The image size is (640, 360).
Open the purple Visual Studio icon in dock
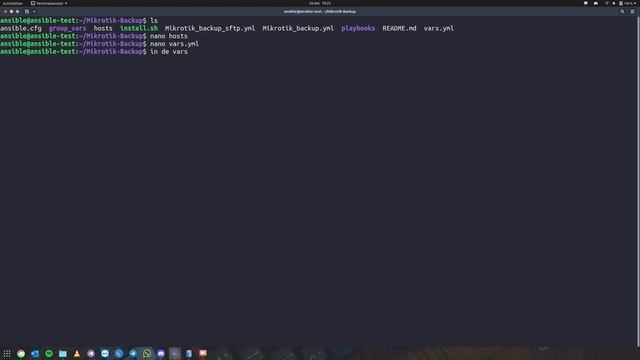coord(91,353)
